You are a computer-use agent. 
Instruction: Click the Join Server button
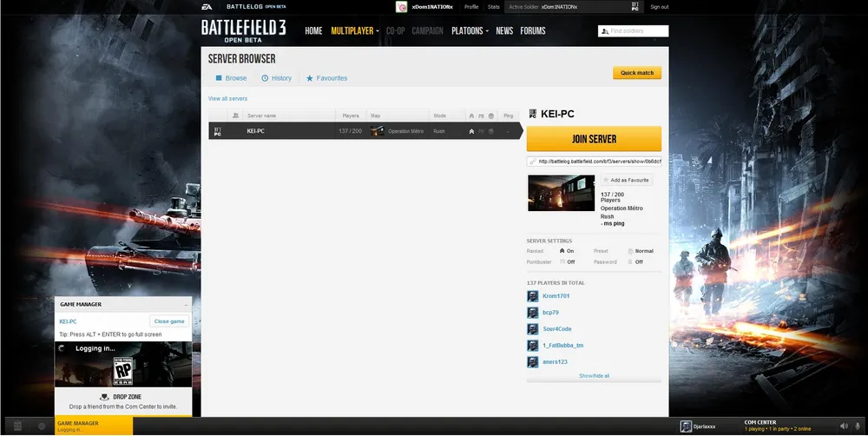(x=594, y=138)
